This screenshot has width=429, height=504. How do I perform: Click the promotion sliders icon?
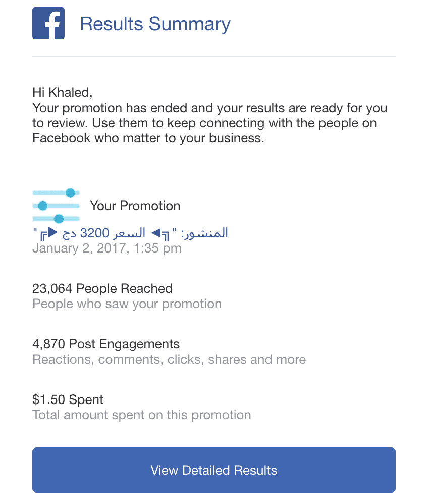coord(56,206)
